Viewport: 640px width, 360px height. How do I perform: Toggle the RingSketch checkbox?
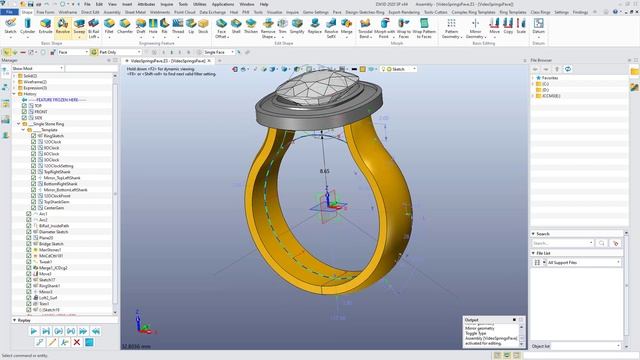tap(33, 136)
